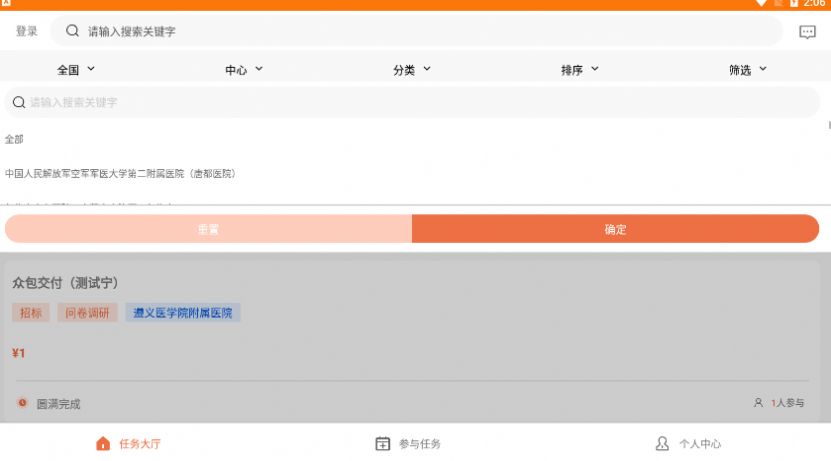
Task: Click the 招标 tag
Action: (x=31, y=313)
